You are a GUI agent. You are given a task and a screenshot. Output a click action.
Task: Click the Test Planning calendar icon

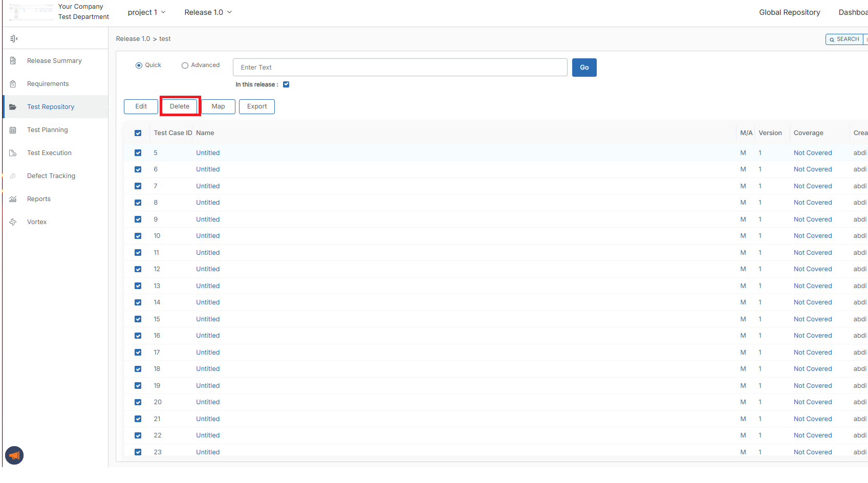tap(13, 130)
